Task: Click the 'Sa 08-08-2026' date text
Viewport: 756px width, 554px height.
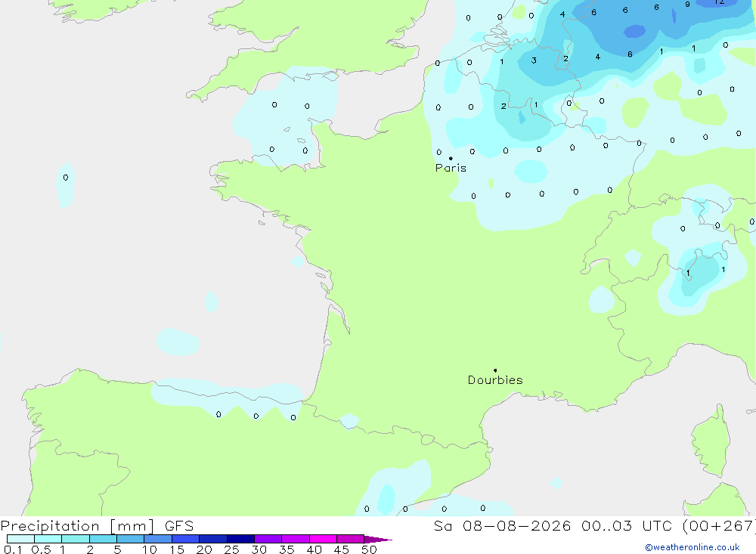Action: 502,526
